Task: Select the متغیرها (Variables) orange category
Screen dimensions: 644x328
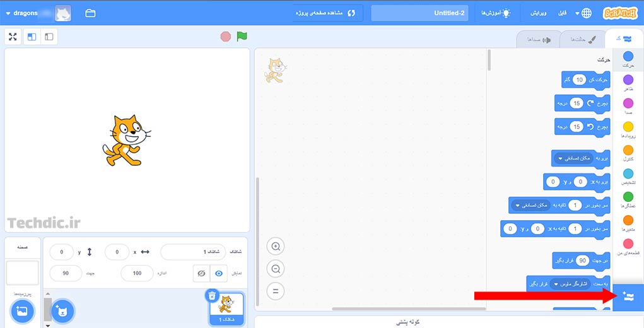Action: coord(628,223)
